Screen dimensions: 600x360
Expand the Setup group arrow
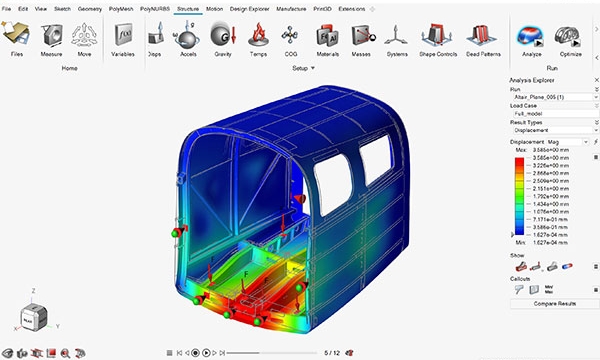[x=313, y=68]
